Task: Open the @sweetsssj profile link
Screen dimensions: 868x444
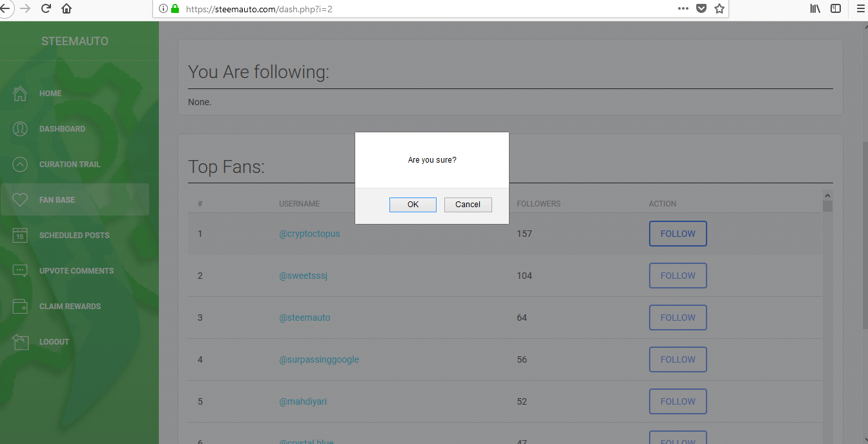Action: 304,276
